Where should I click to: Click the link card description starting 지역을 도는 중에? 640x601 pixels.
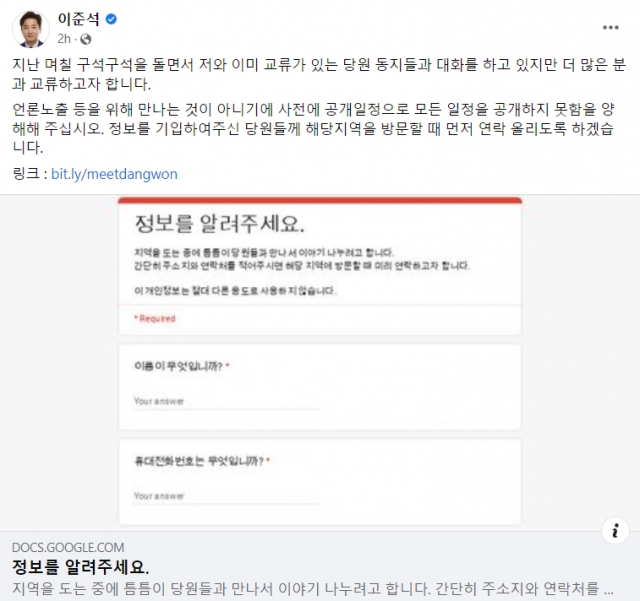point(313,588)
